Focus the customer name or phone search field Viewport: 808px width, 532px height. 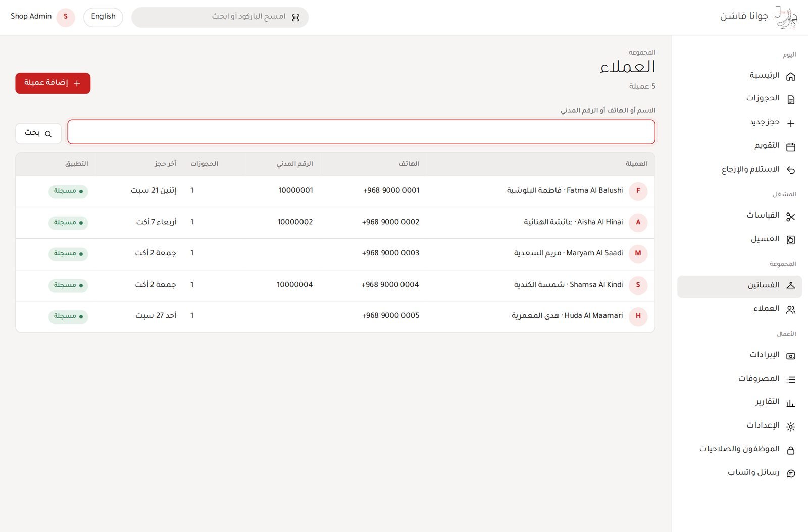(x=361, y=132)
